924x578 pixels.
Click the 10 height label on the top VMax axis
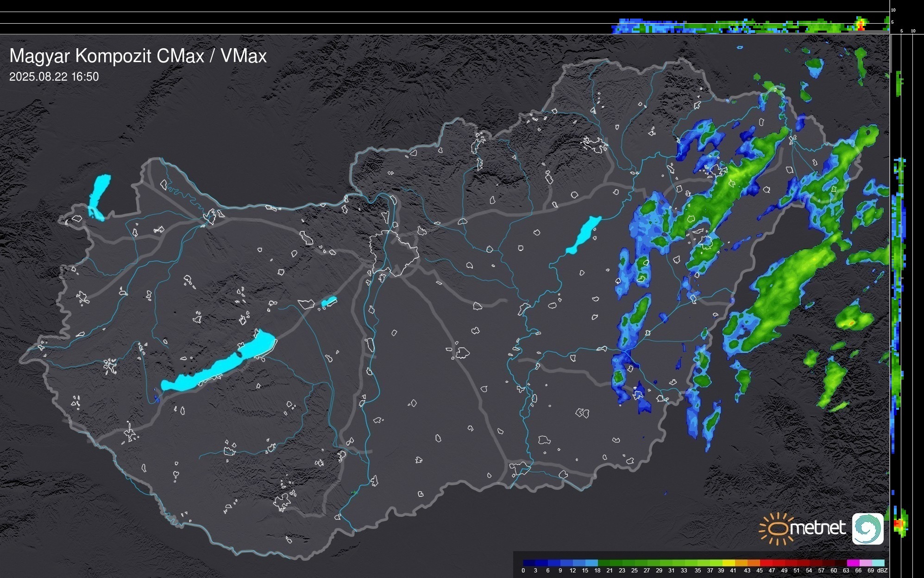(893, 10)
